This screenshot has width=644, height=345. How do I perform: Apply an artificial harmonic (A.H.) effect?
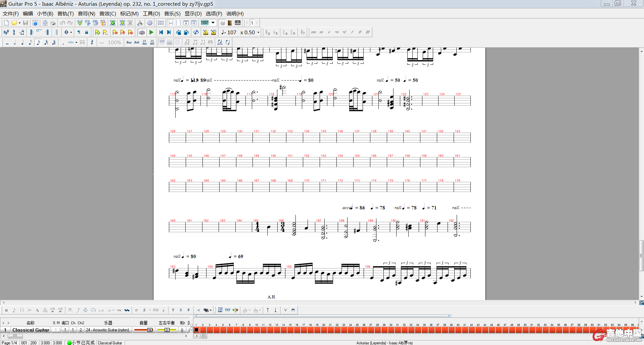point(60,310)
